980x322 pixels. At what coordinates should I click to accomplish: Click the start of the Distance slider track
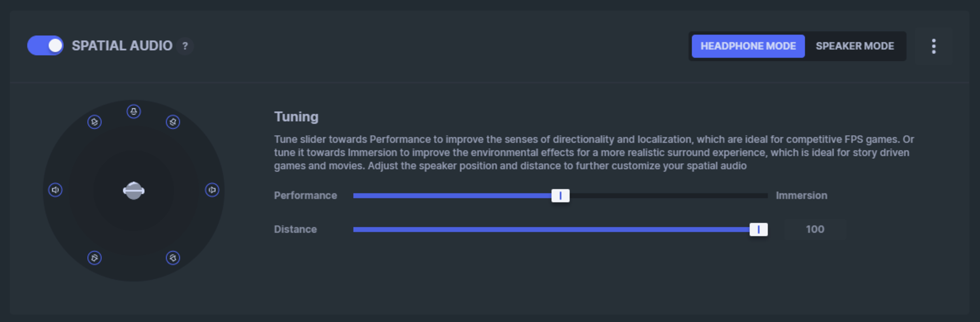(x=355, y=229)
